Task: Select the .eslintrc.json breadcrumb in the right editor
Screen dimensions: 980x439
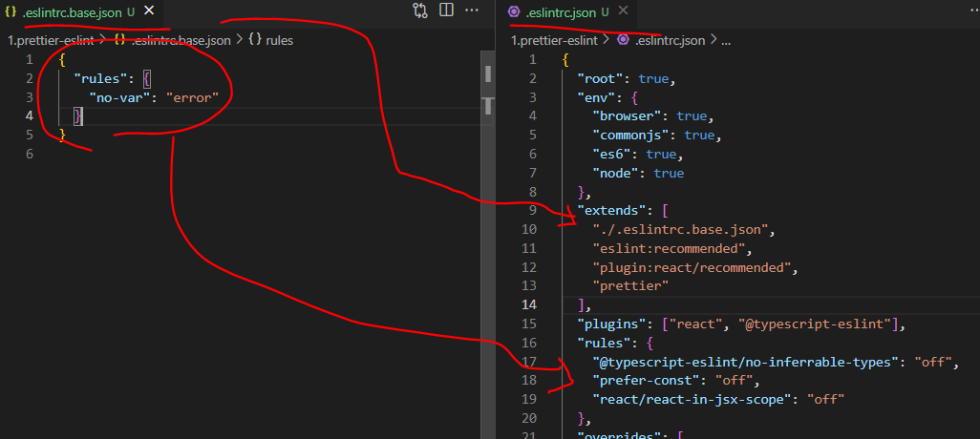Action: coord(670,41)
